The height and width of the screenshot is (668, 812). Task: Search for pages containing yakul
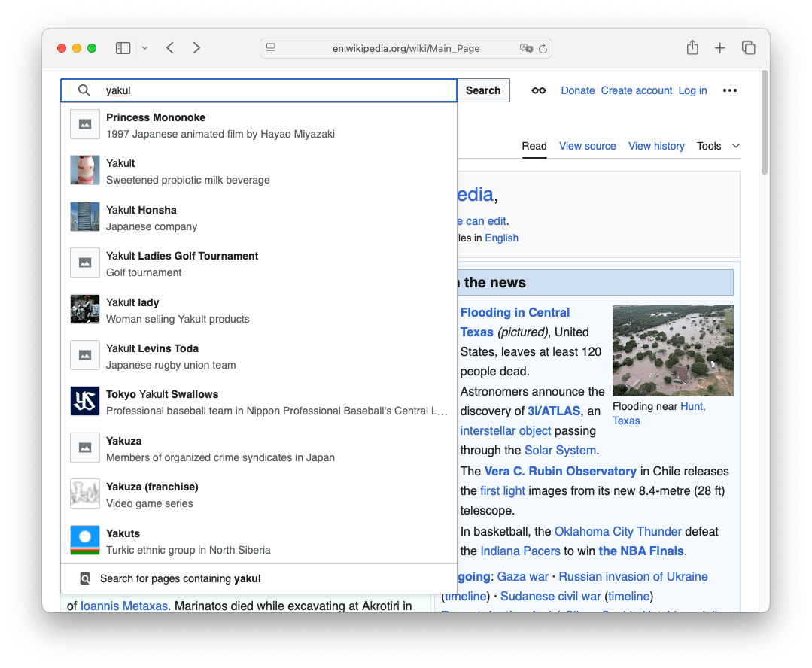(x=259, y=578)
